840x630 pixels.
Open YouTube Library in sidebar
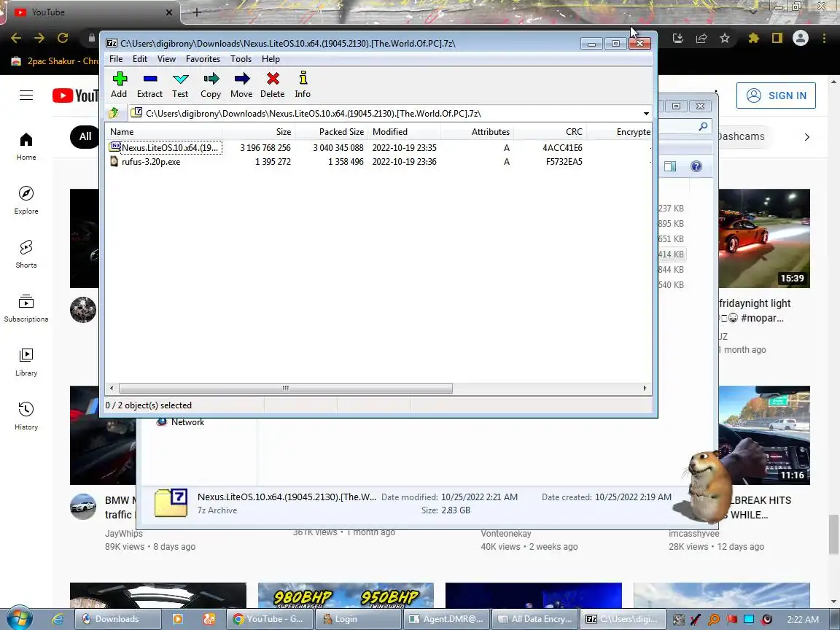click(26, 362)
